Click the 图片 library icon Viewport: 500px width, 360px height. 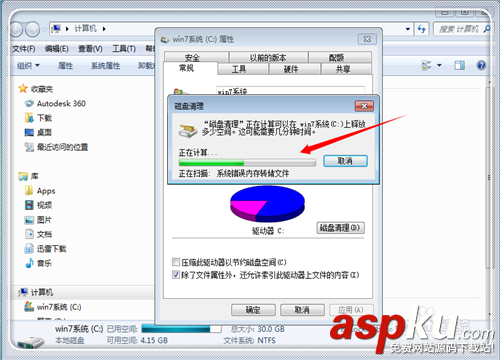pyautogui.click(x=29, y=220)
